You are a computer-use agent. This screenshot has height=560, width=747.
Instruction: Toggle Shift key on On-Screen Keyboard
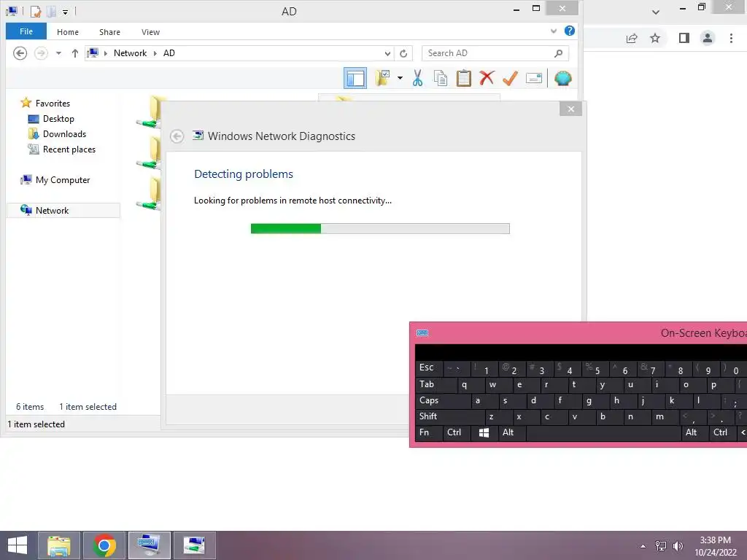coord(449,416)
